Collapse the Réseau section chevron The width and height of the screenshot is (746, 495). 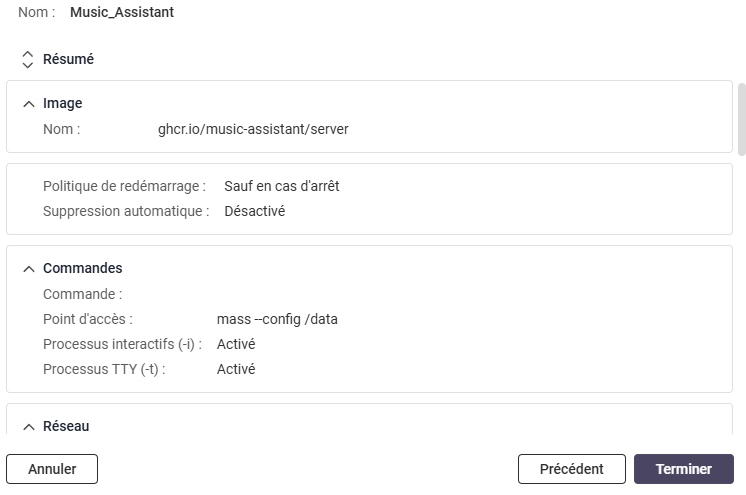(x=28, y=427)
